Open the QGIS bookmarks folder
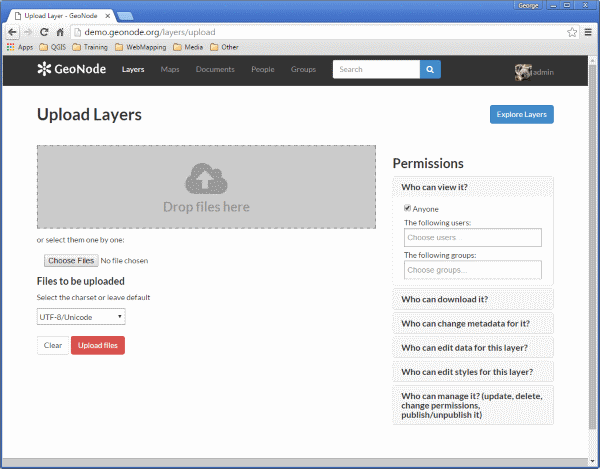This screenshot has width=600, height=469. click(53, 47)
